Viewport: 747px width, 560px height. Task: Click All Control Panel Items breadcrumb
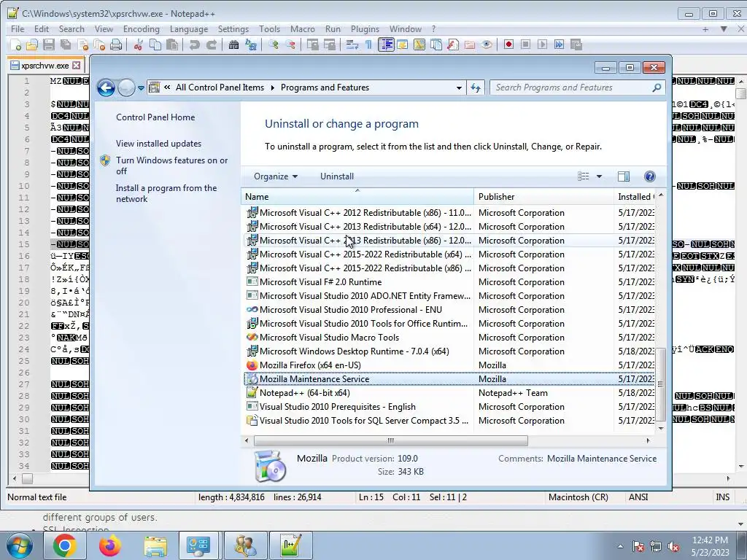pos(220,87)
